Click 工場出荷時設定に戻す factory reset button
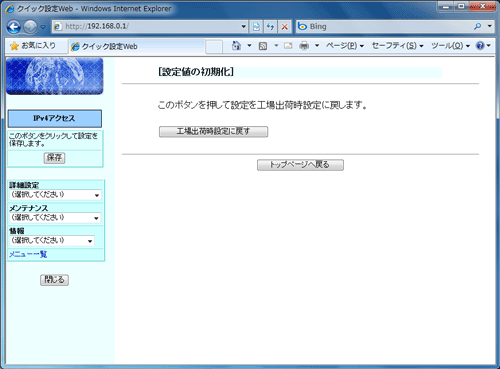 pos(213,131)
